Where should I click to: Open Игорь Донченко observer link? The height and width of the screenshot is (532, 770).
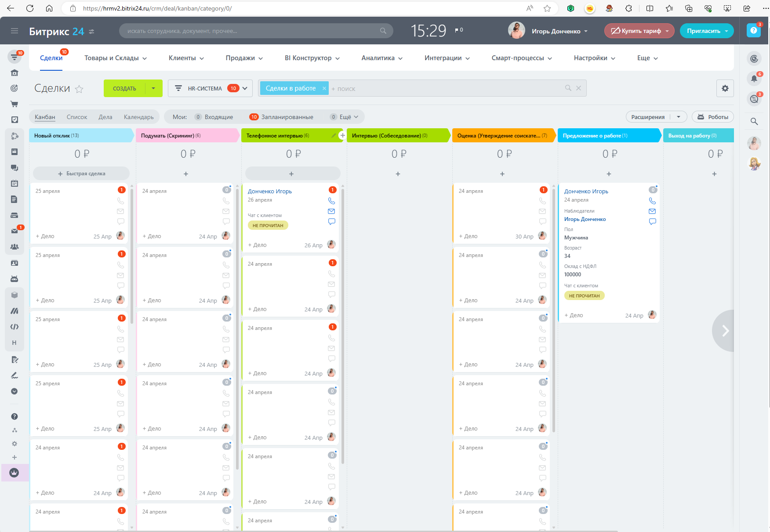[585, 219]
